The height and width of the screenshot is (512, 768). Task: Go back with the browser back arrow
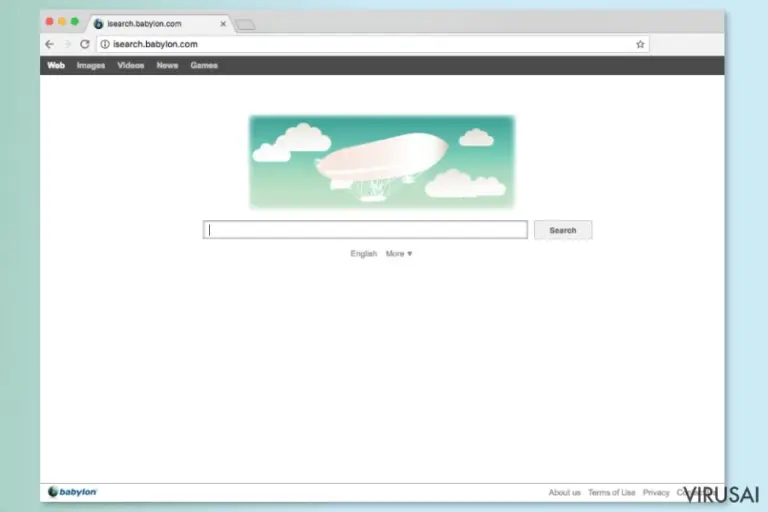click(49, 44)
